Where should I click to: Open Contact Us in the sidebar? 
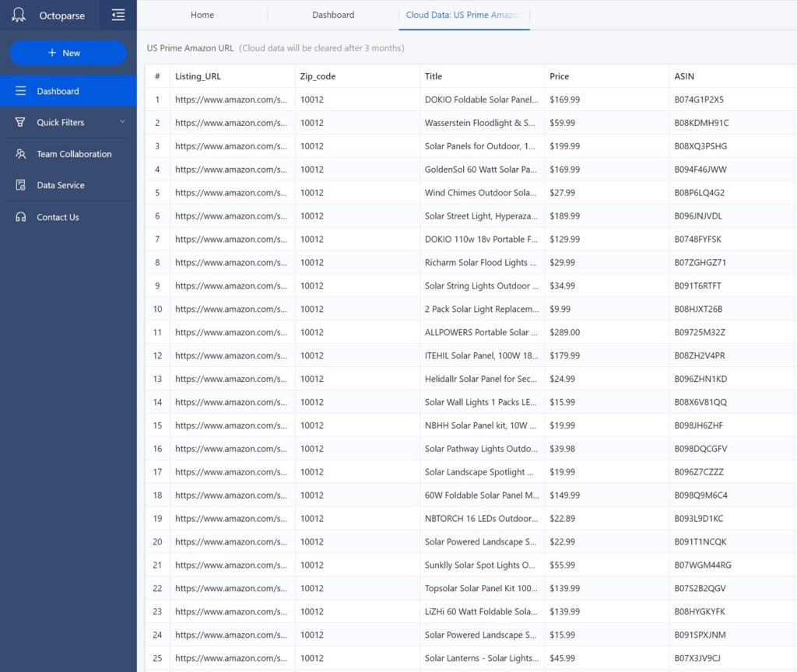pos(68,217)
